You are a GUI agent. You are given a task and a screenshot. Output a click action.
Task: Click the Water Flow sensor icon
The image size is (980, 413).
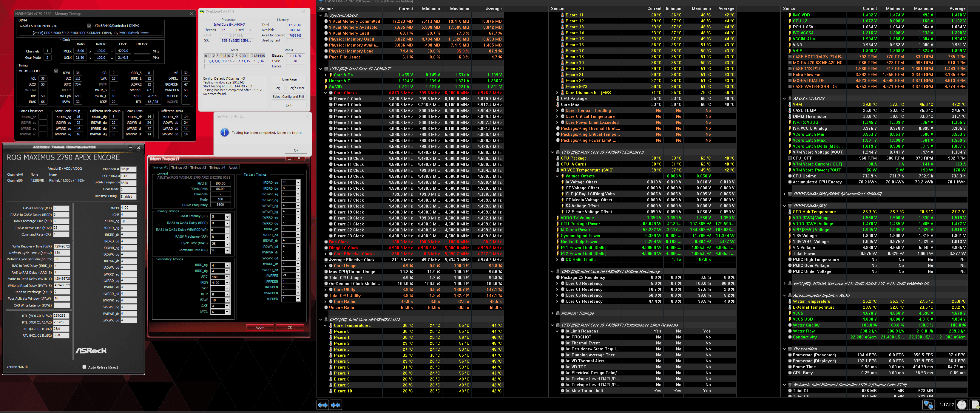coord(790,331)
